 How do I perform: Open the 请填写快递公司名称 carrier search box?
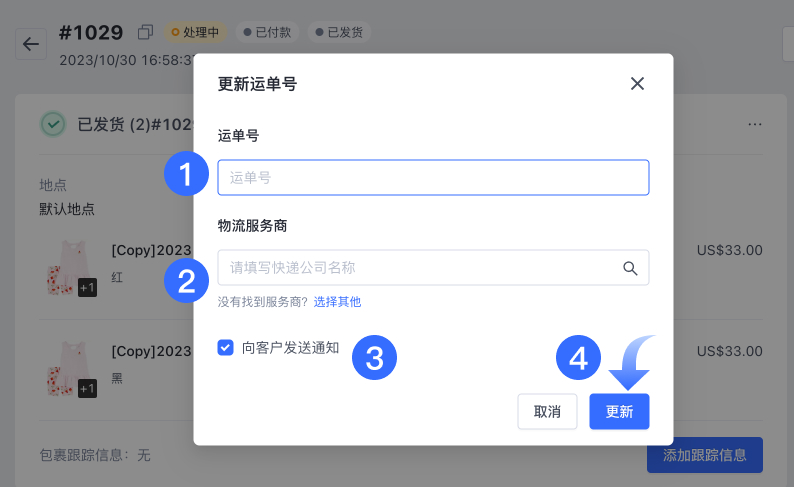click(433, 268)
